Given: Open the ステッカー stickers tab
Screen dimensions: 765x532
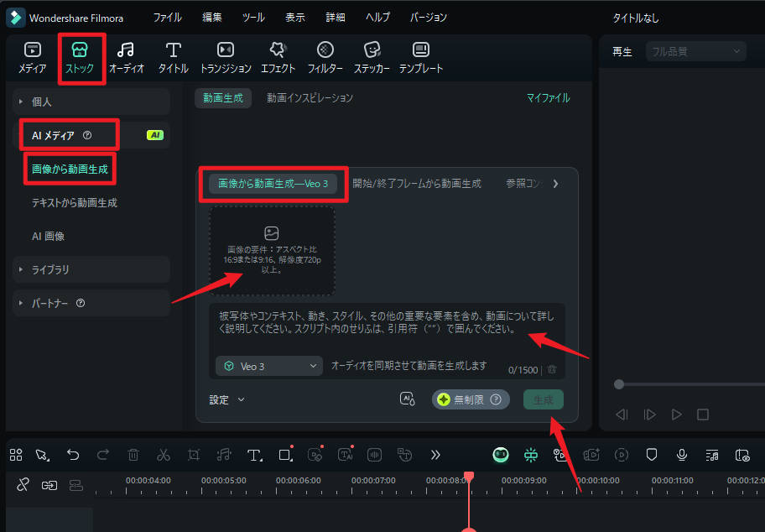Looking at the screenshot, I should point(372,58).
